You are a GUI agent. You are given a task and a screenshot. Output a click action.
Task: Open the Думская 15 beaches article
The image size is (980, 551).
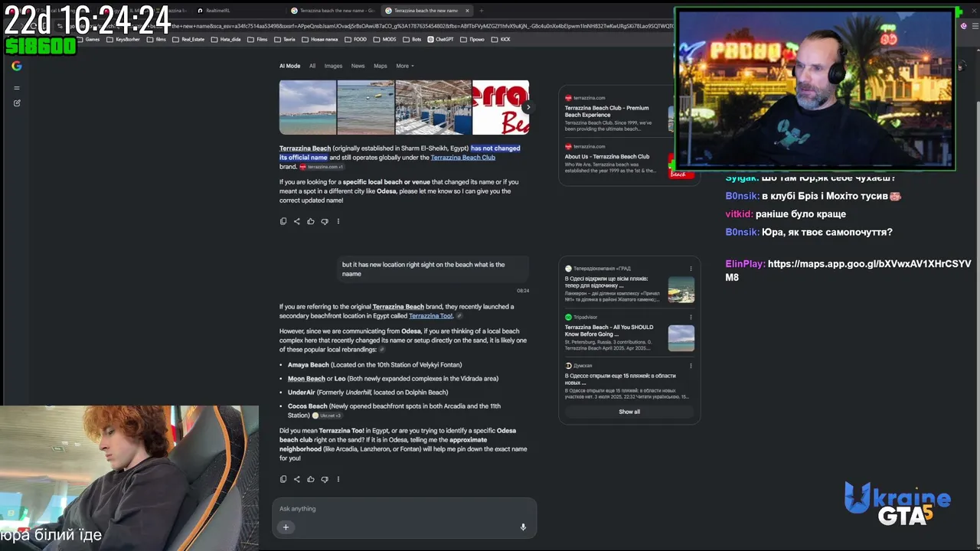pyautogui.click(x=620, y=380)
